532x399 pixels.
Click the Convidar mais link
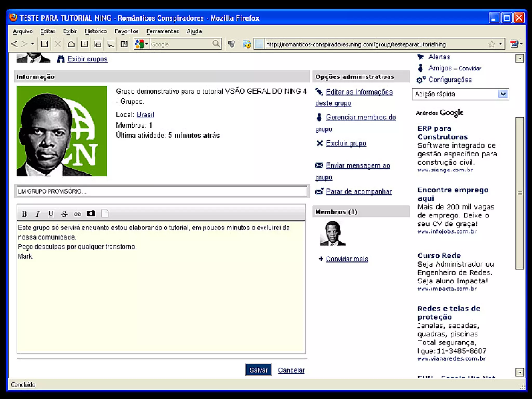347,259
